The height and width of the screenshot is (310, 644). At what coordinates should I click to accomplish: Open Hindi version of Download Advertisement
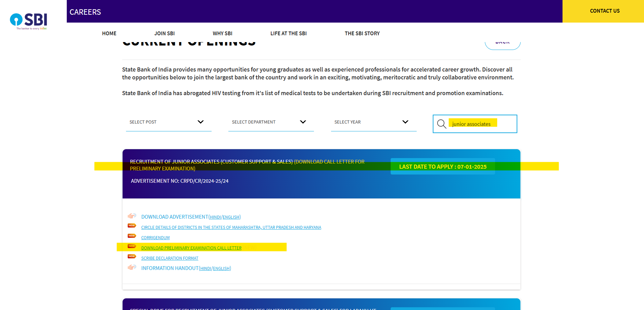coord(215,217)
